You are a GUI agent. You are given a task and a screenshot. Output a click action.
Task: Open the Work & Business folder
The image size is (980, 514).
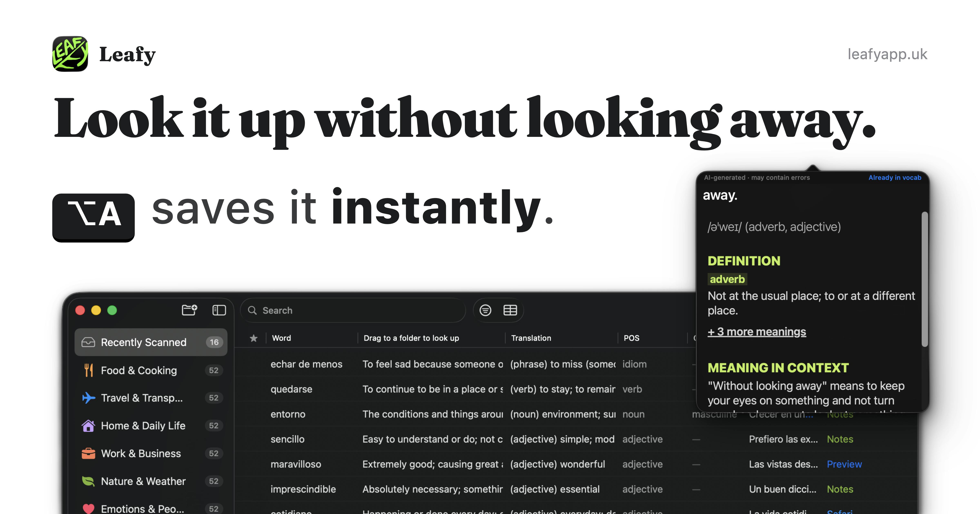(151, 453)
